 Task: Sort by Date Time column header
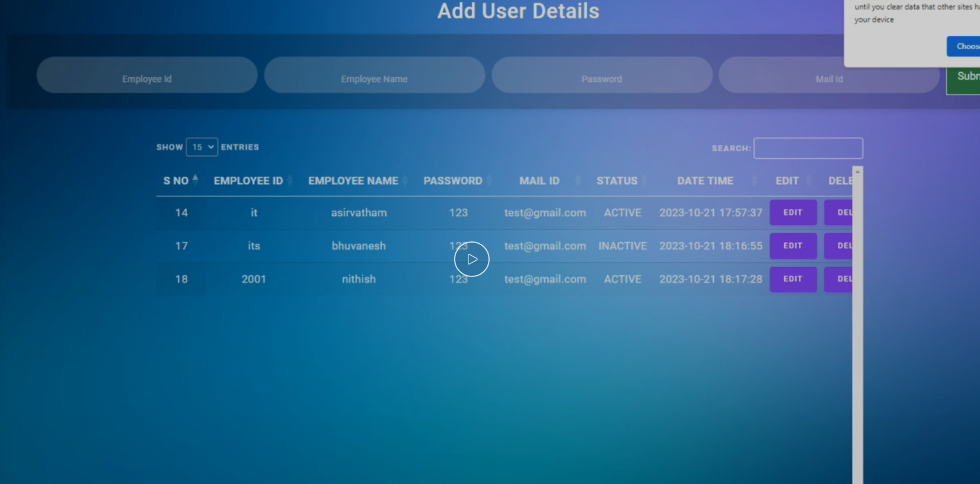click(705, 181)
